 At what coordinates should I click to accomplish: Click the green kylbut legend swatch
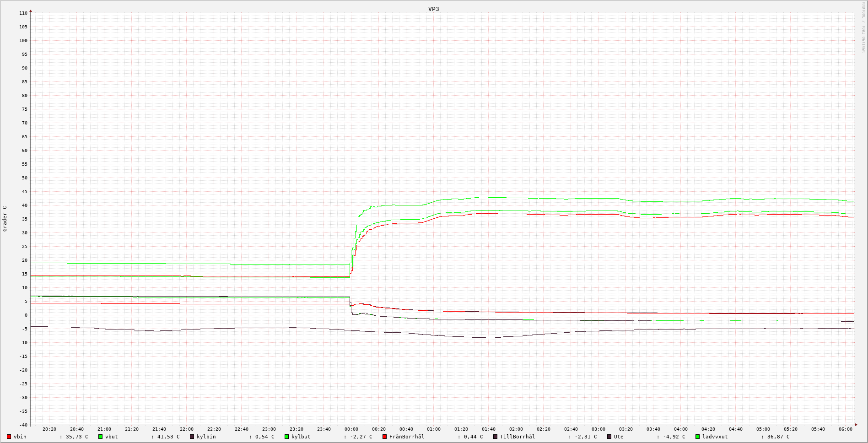(287, 437)
